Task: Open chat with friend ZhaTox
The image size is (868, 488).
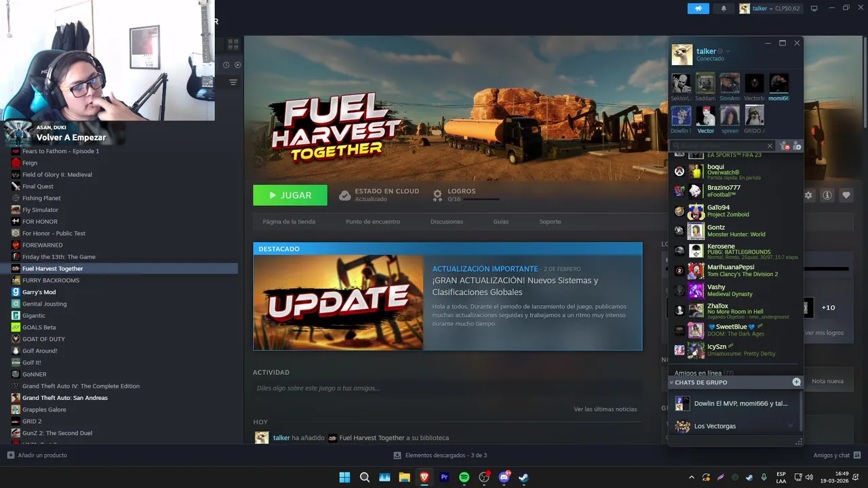Action: [x=736, y=311]
